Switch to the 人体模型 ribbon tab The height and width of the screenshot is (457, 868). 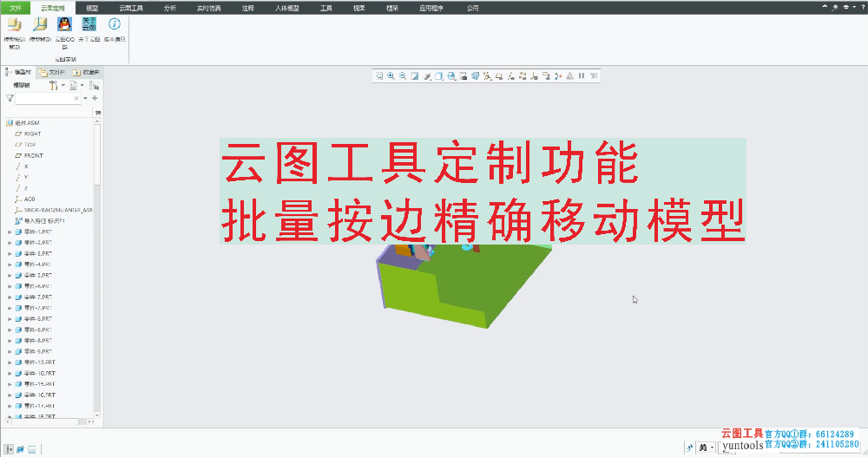(286, 8)
